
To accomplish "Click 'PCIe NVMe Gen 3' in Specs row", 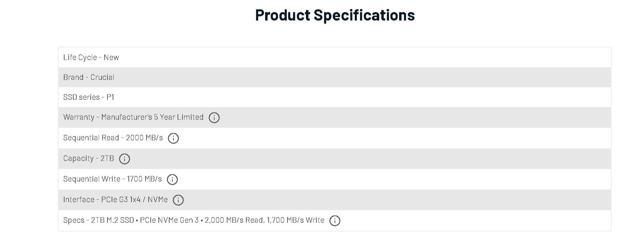I will tap(169, 220).
